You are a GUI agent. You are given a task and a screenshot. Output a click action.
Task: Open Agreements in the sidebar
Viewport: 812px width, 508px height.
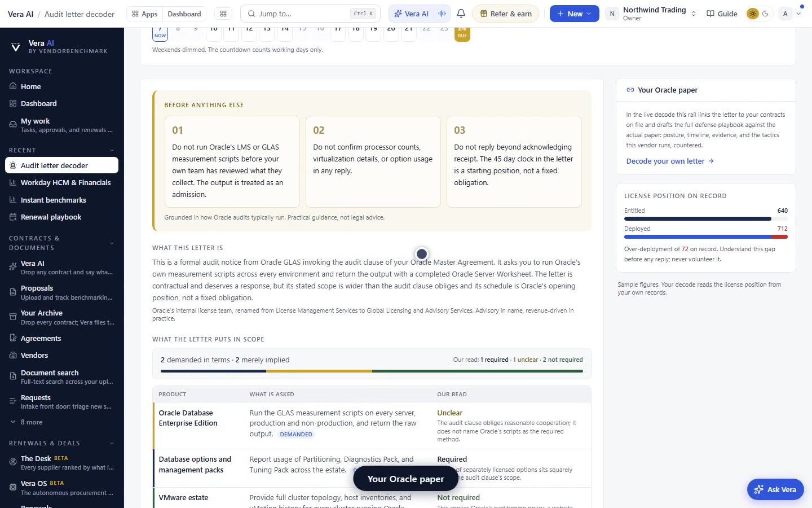[62, 338]
